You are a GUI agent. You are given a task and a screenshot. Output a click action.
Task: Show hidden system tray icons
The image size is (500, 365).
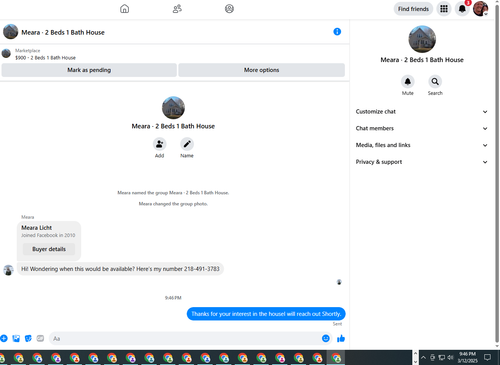[x=423, y=357]
